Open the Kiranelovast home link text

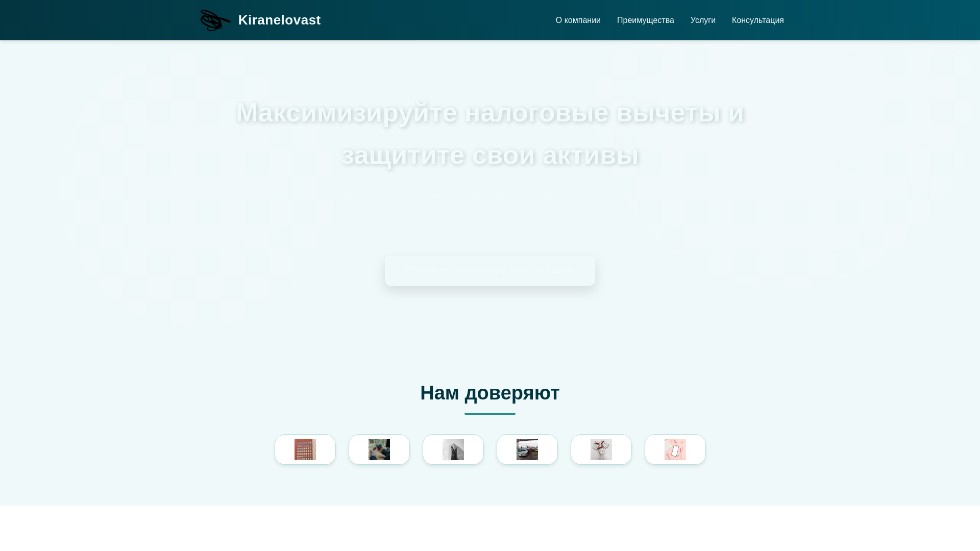(x=279, y=20)
